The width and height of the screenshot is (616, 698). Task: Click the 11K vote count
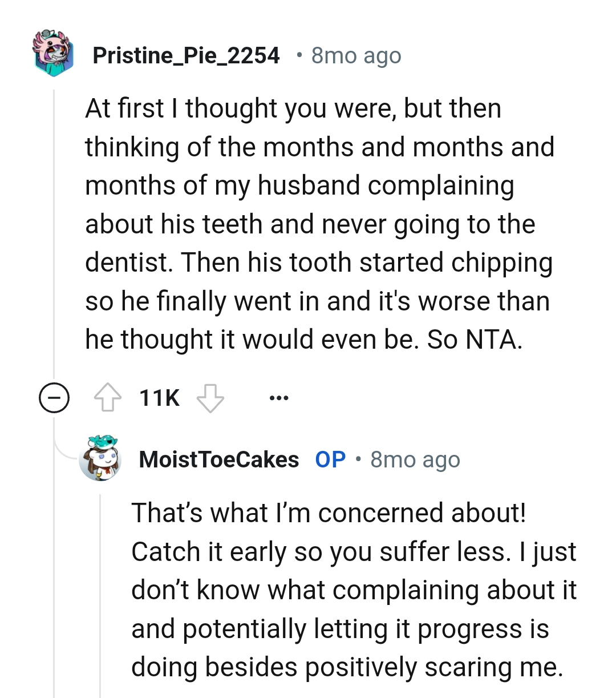click(159, 398)
